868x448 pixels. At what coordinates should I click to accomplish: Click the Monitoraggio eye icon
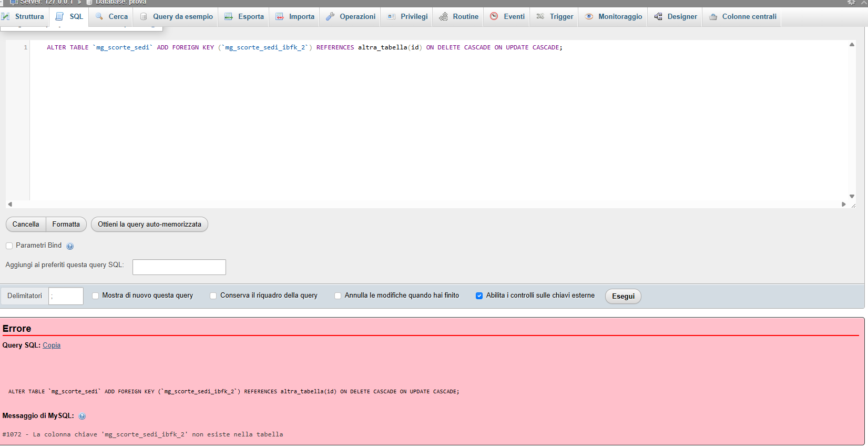589,17
